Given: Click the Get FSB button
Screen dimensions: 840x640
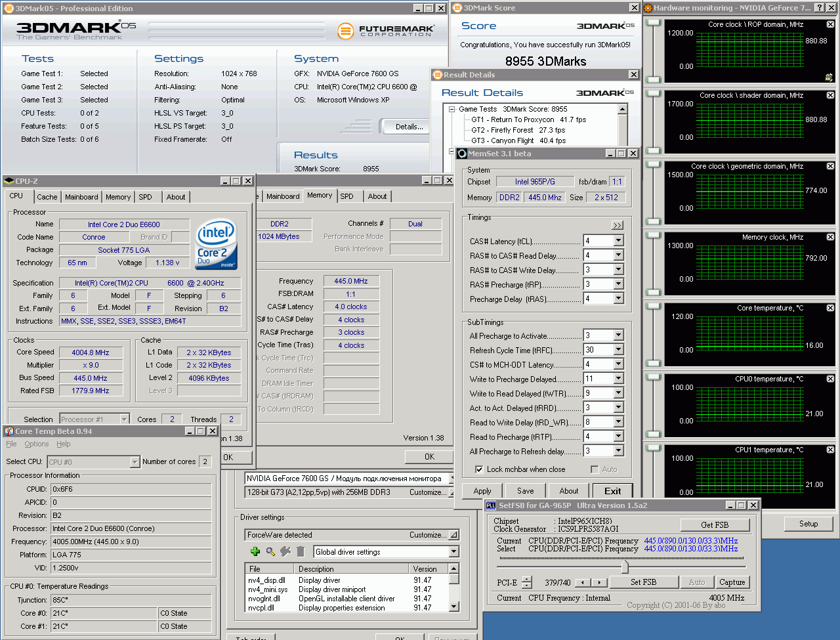Looking at the screenshot, I should coord(715,524).
